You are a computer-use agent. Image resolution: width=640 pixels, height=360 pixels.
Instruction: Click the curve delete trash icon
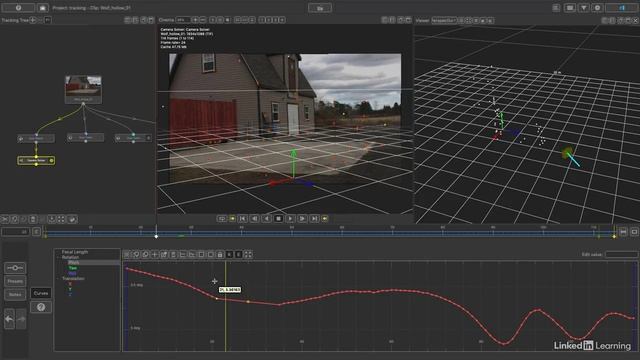173,255
